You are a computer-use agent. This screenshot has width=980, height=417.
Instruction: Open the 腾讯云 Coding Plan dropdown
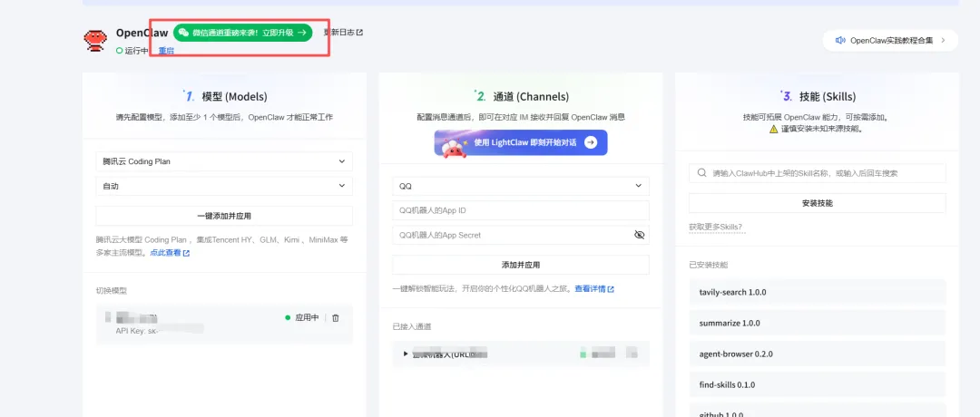click(224, 161)
